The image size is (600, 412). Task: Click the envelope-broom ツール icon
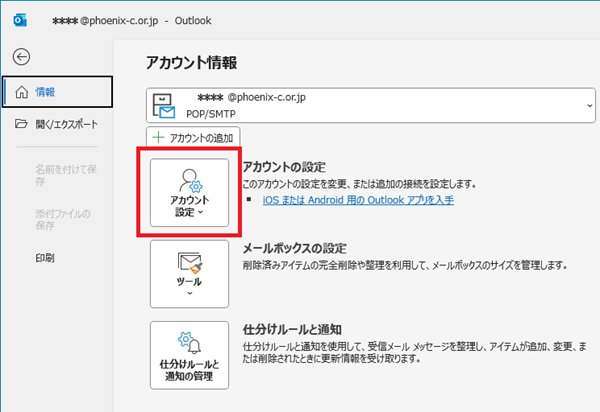pyautogui.click(x=189, y=264)
